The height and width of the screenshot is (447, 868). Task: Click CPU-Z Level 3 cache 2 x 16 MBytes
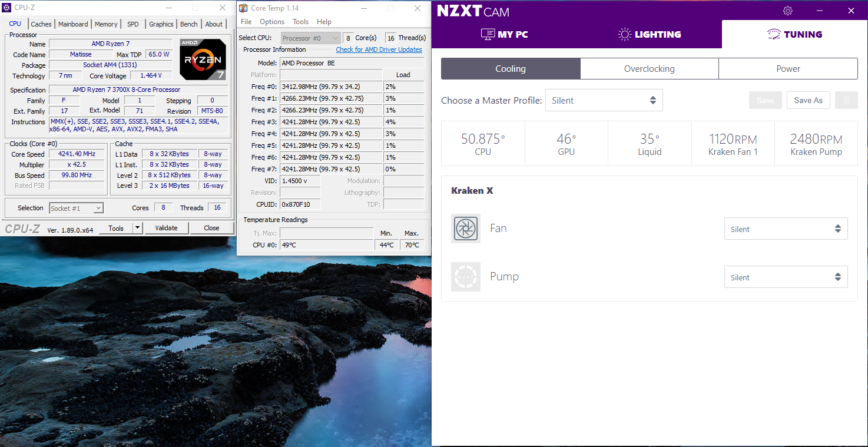point(170,186)
